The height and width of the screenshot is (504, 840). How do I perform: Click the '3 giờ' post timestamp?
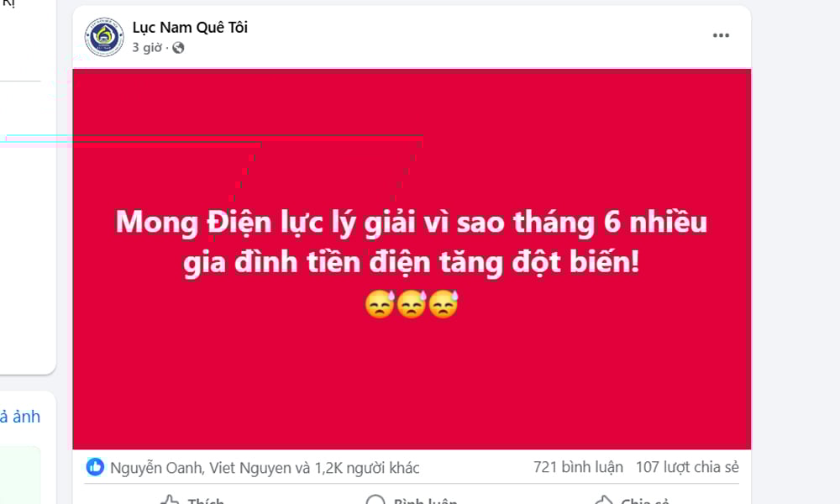click(147, 48)
